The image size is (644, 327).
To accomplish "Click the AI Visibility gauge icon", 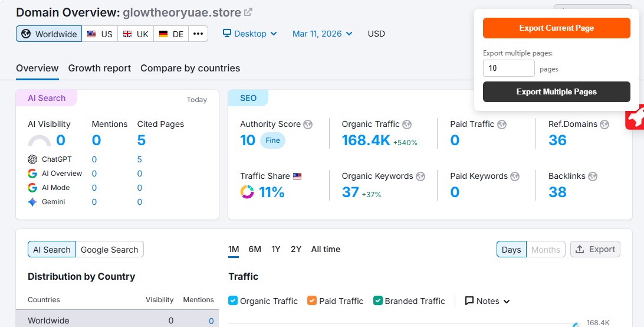I will (x=40, y=140).
